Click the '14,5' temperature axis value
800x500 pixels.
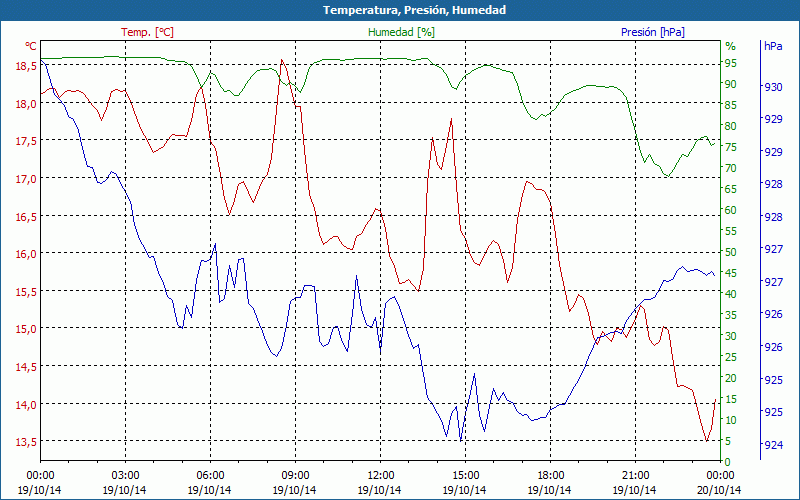coord(26,366)
